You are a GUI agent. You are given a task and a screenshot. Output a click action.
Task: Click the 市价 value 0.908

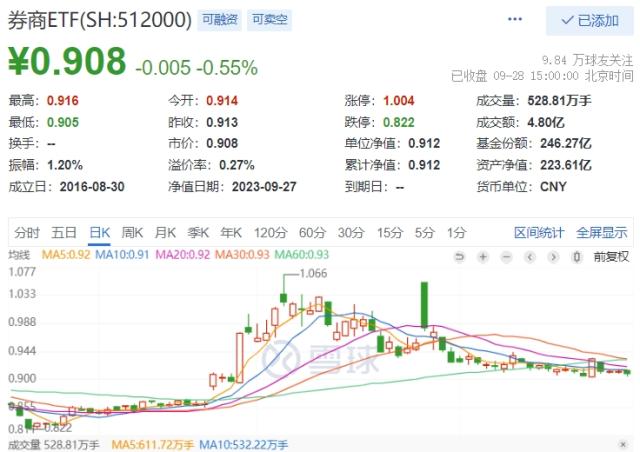[222, 143]
